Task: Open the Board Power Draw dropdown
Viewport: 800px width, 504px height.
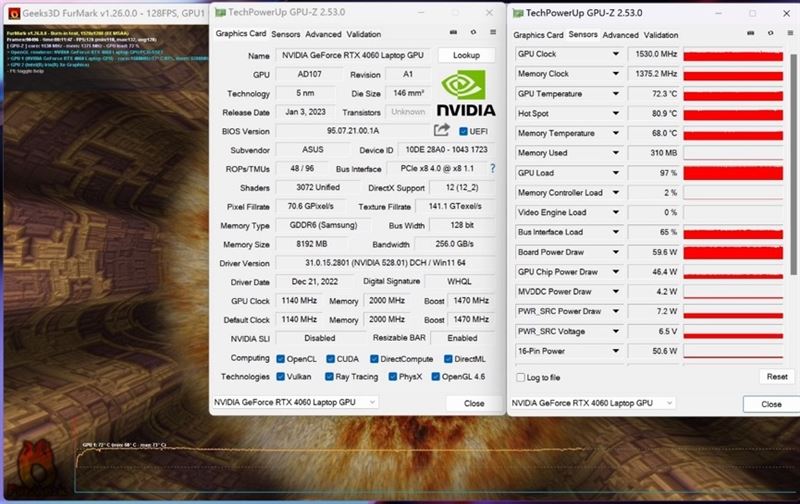Action: click(616, 251)
